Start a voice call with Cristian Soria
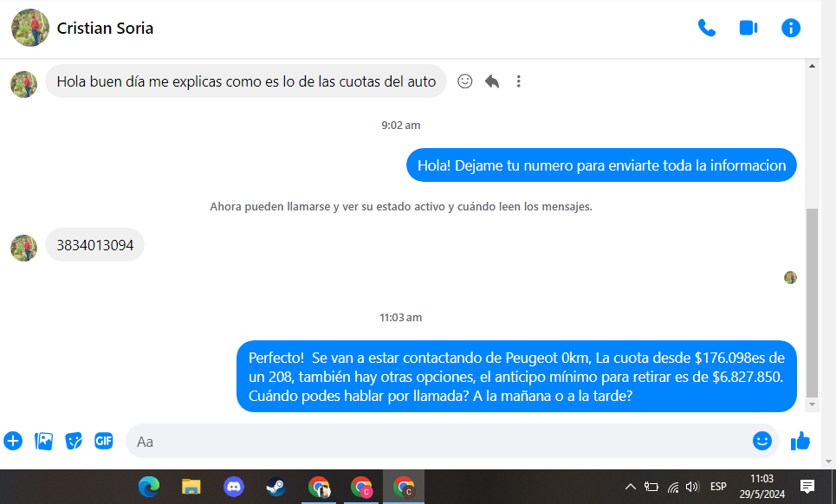Viewport: 836px width, 504px height. coord(707,28)
